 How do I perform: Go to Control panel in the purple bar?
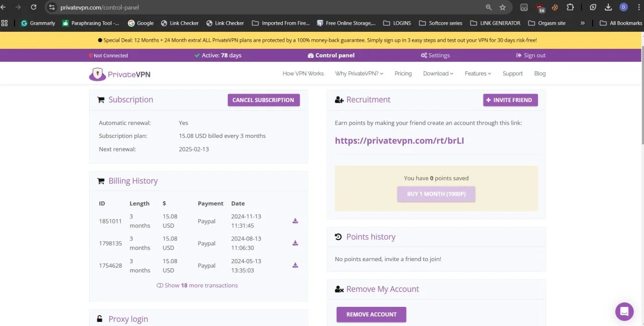pyautogui.click(x=331, y=55)
